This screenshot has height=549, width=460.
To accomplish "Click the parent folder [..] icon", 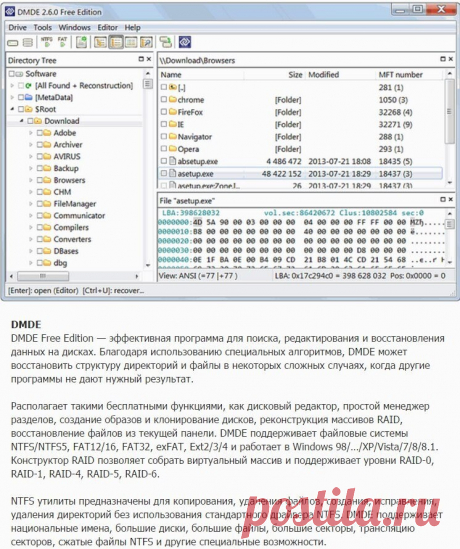I will click(173, 87).
